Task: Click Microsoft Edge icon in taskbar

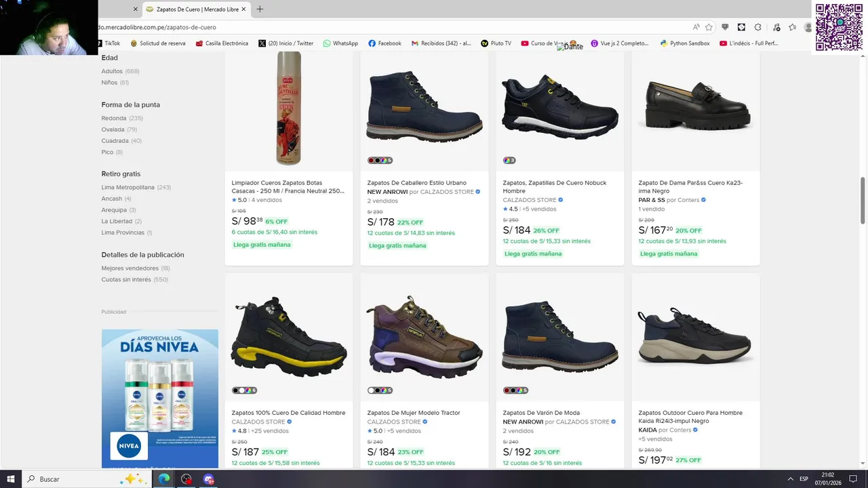Action: [164, 479]
